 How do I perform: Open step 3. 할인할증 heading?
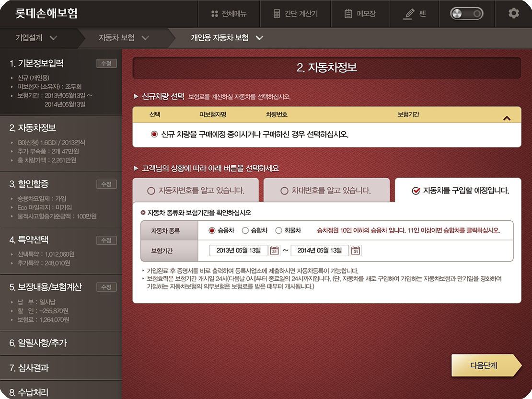pos(29,184)
